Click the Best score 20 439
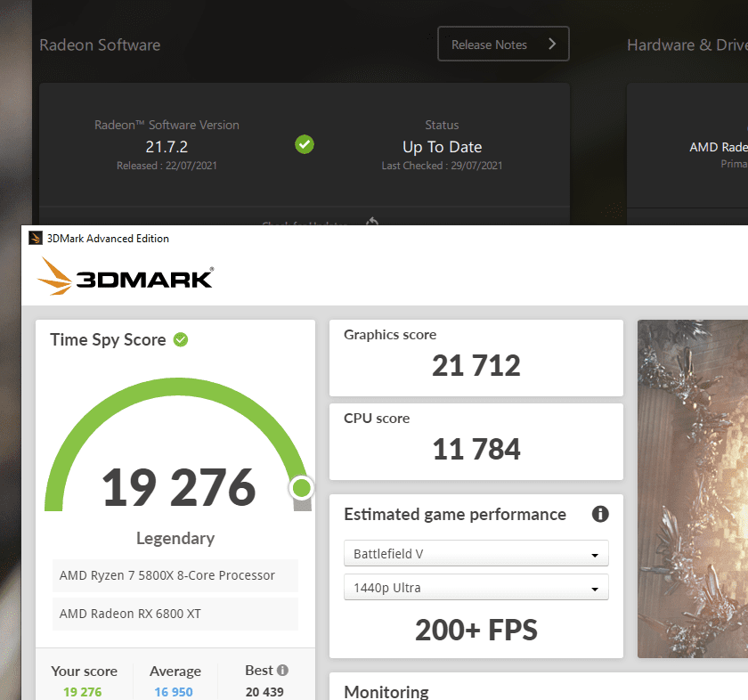This screenshot has height=700, width=748. click(264, 692)
